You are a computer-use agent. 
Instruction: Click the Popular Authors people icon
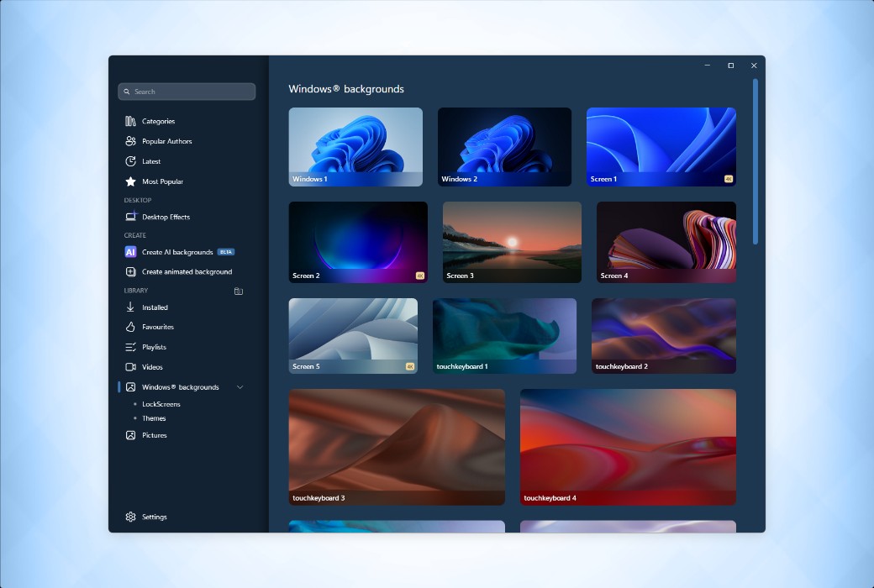pos(130,141)
